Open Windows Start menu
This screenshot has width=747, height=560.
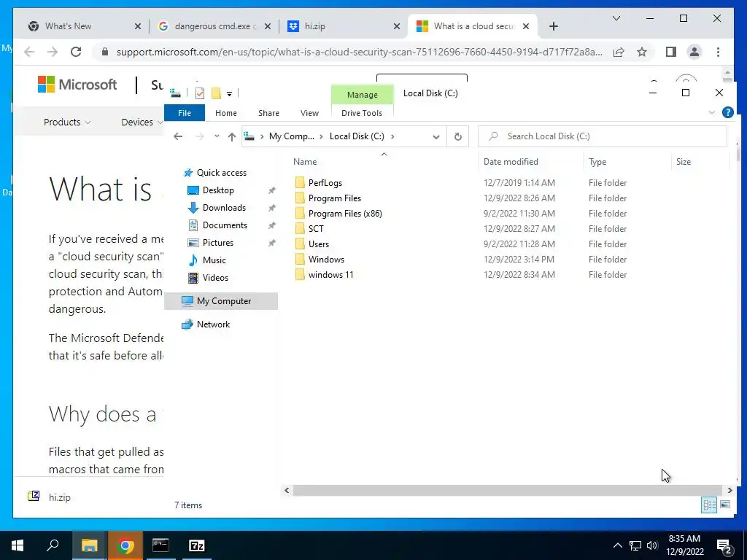point(18,545)
